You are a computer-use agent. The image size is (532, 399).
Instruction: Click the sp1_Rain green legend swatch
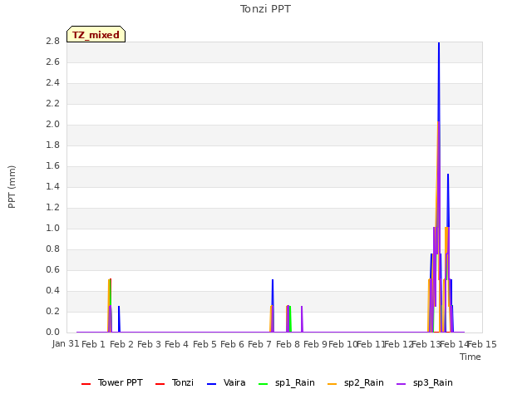pos(263,384)
